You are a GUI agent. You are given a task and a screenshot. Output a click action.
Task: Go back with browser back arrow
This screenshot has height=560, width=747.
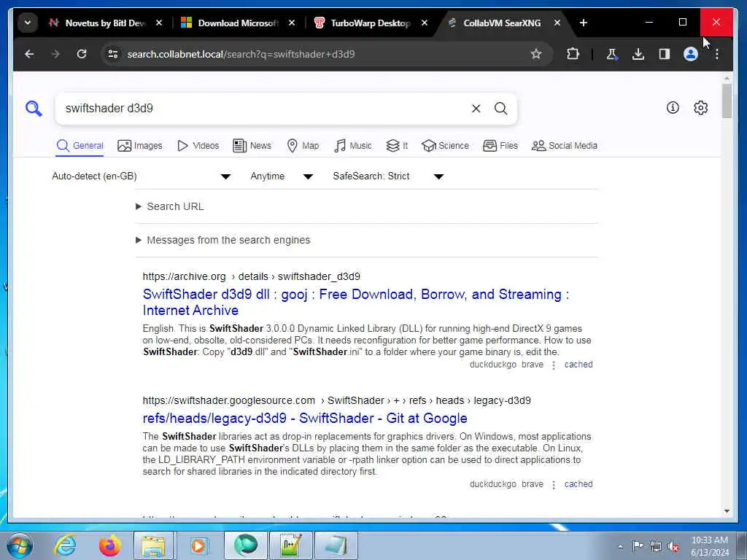pos(29,54)
